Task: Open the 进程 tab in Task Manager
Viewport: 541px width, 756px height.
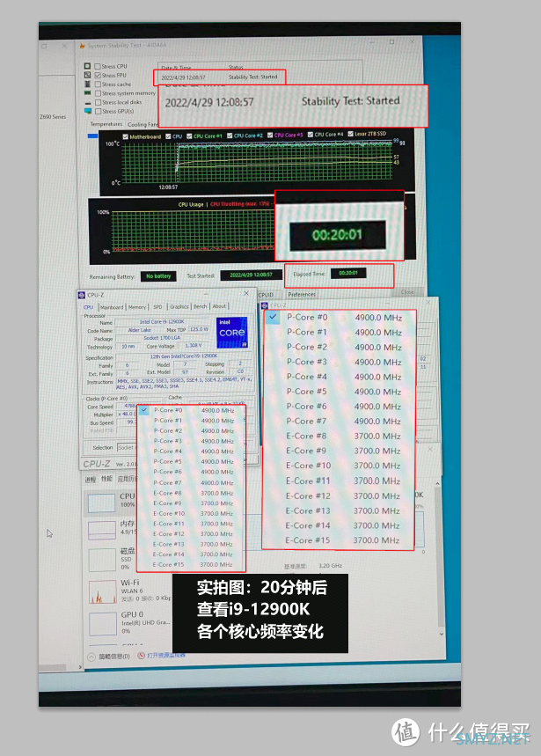Action: [90, 480]
